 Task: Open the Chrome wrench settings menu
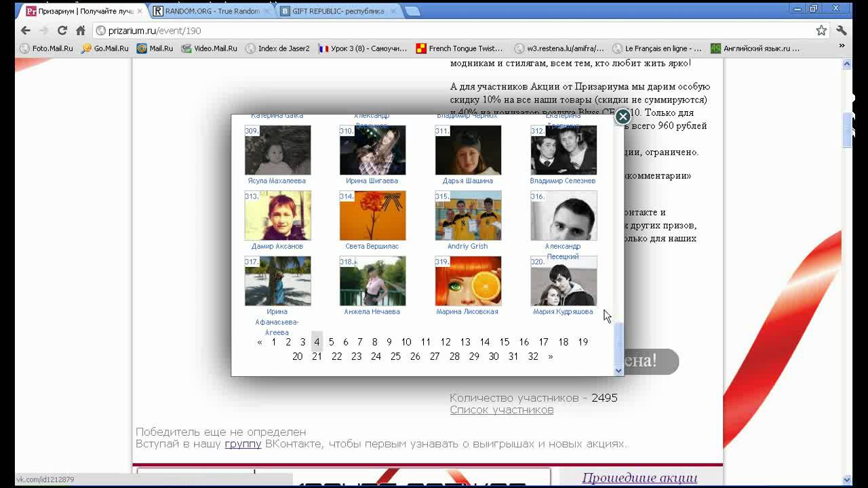tap(842, 30)
